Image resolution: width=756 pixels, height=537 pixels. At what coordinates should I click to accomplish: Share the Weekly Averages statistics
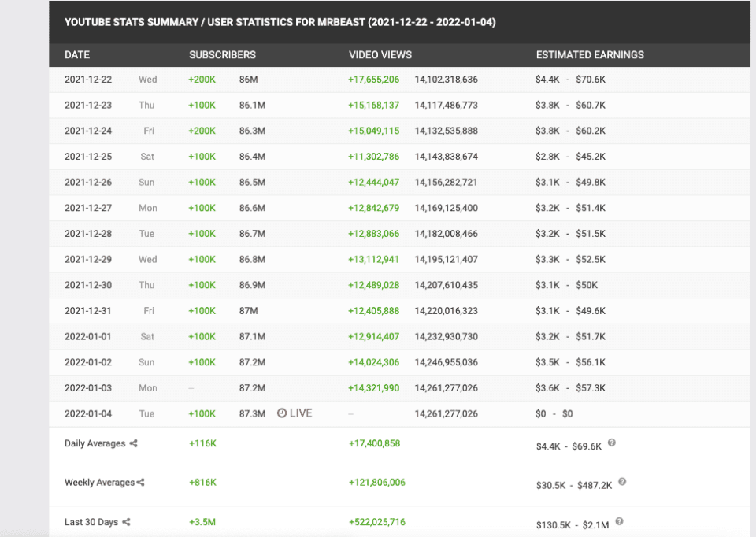tap(141, 483)
